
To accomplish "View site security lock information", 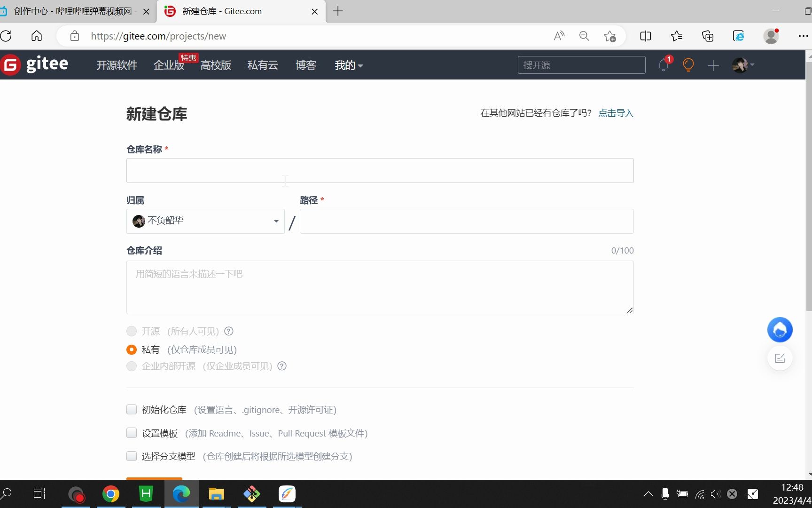I will pos(74,36).
